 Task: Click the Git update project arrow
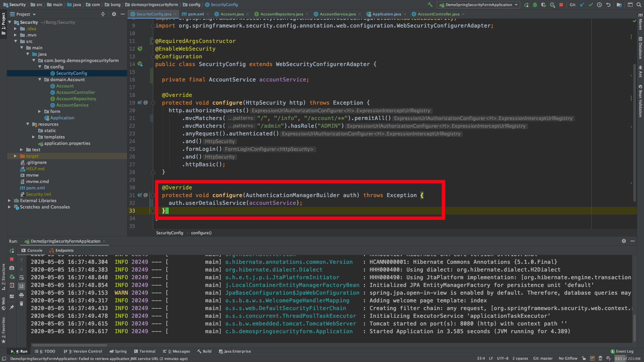[x=582, y=5]
